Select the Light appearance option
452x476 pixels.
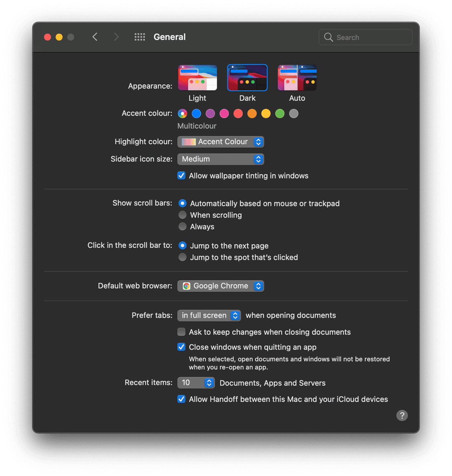pyautogui.click(x=197, y=77)
